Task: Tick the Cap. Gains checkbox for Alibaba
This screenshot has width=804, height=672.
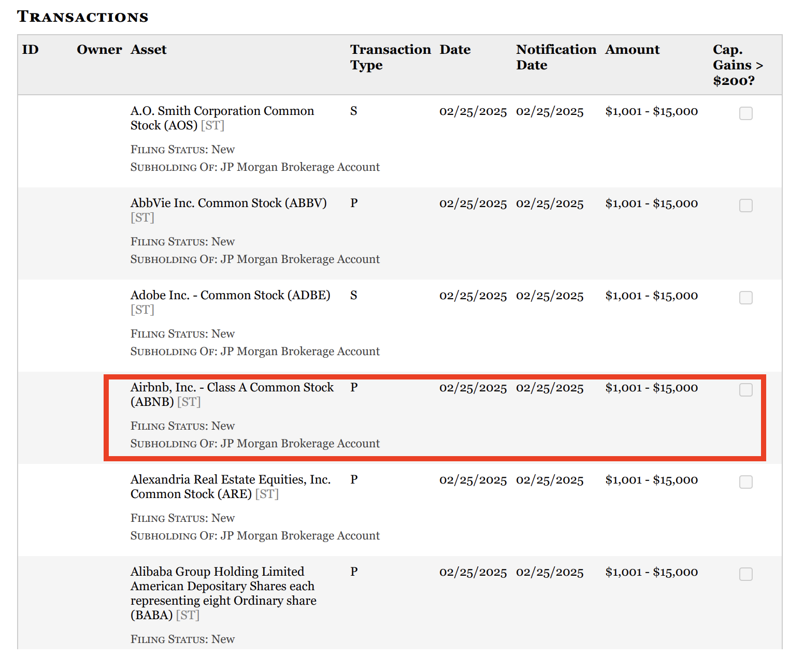Action: point(745,574)
